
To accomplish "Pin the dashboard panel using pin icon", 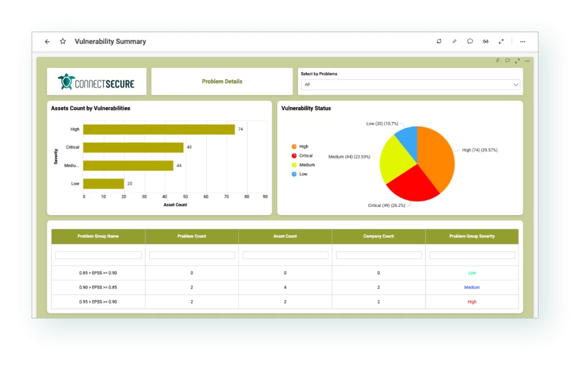I will 498,60.
